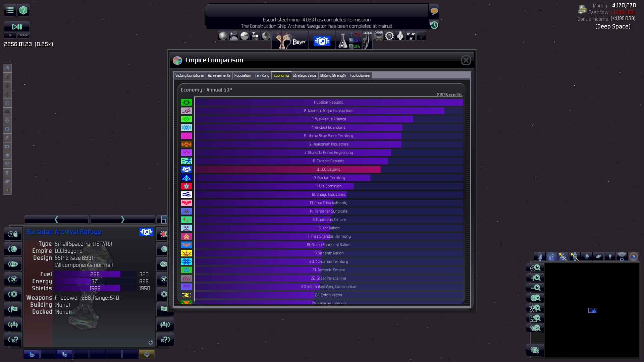Viewport: 644px width, 362px height.
Task: Open message history clock icon
Action: [x=434, y=25]
